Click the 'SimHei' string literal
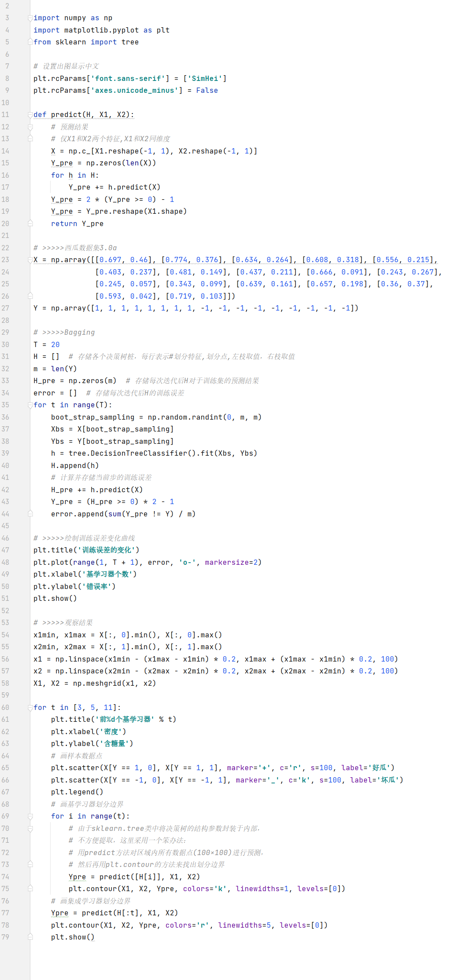This screenshot has height=980, width=465. (x=205, y=79)
